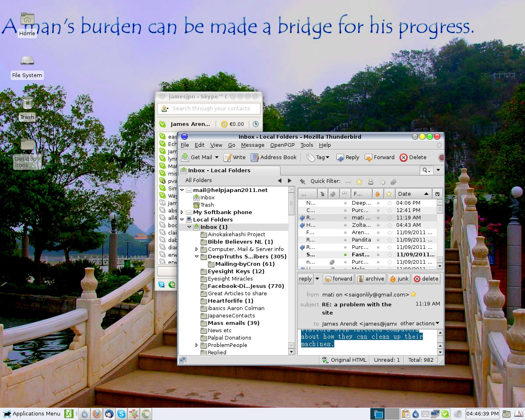Open the File menu
Image resolution: width=525 pixels, height=420 pixels.
click(x=185, y=145)
